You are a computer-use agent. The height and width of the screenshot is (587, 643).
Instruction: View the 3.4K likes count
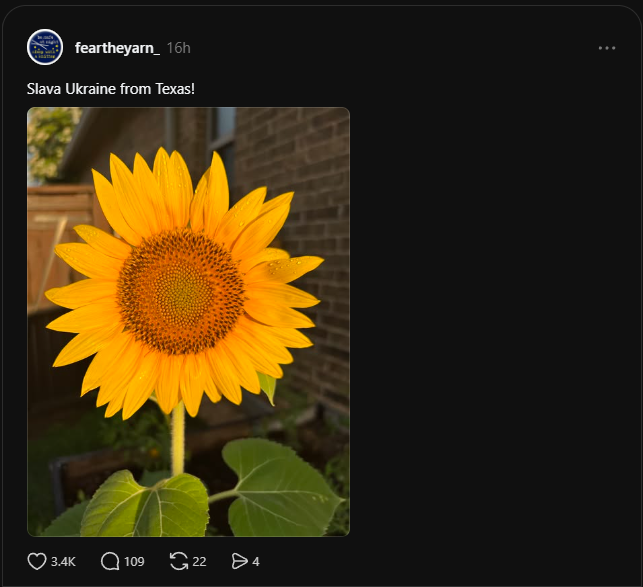tap(63, 562)
